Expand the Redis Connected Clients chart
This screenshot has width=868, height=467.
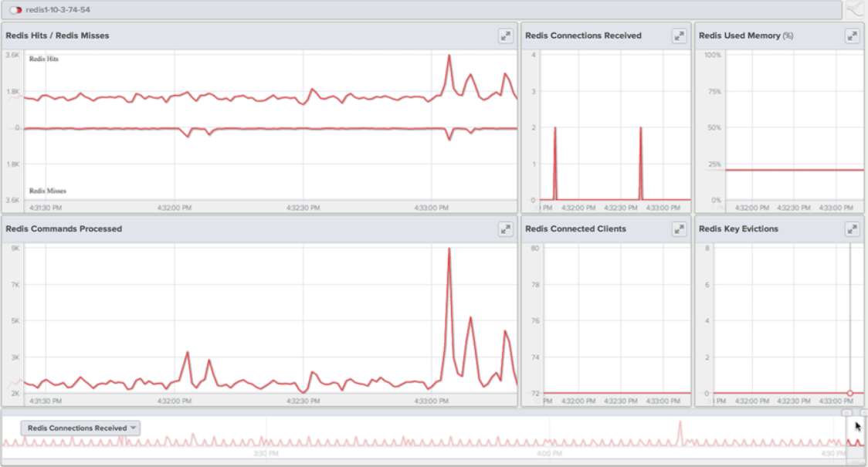click(x=680, y=229)
